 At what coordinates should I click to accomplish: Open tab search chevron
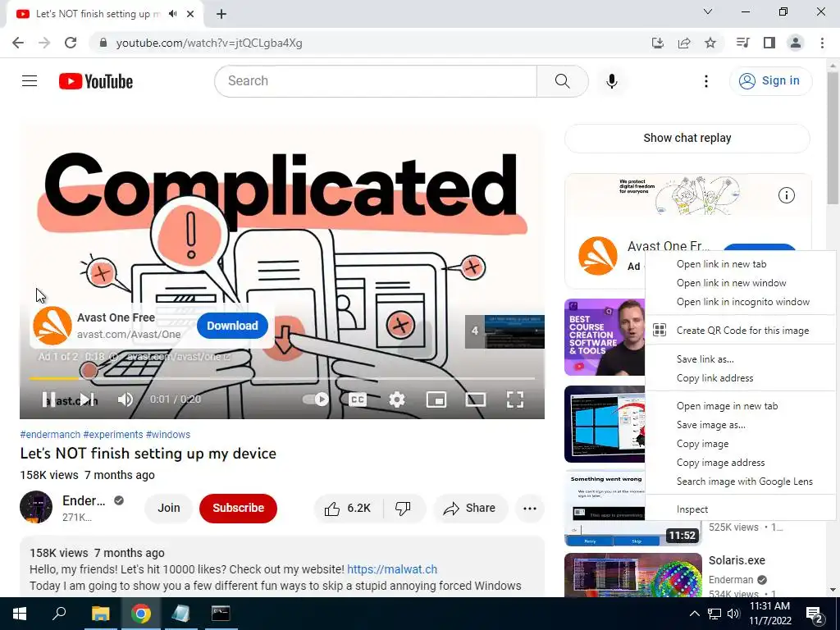708,11
